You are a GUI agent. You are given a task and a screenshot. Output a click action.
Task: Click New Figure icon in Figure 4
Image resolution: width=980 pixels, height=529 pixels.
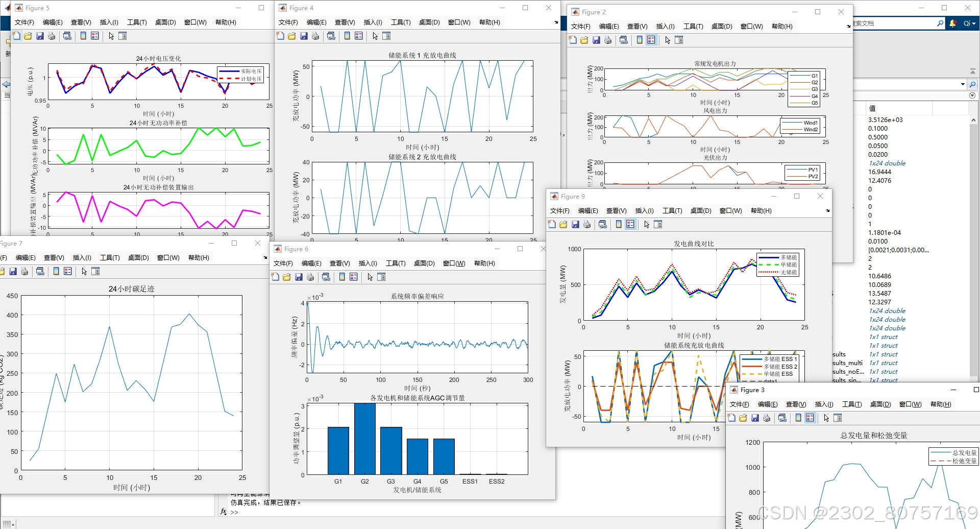(x=280, y=36)
